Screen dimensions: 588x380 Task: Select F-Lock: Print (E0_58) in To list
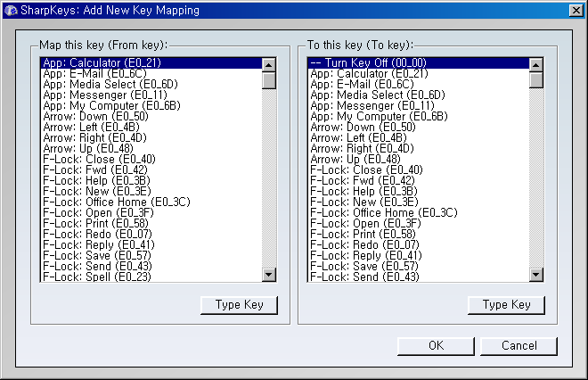pos(418,234)
